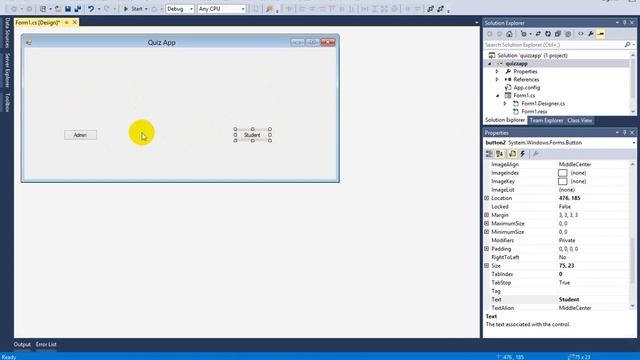
Task: Open the Start button dropdown arrow
Action: [146, 9]
